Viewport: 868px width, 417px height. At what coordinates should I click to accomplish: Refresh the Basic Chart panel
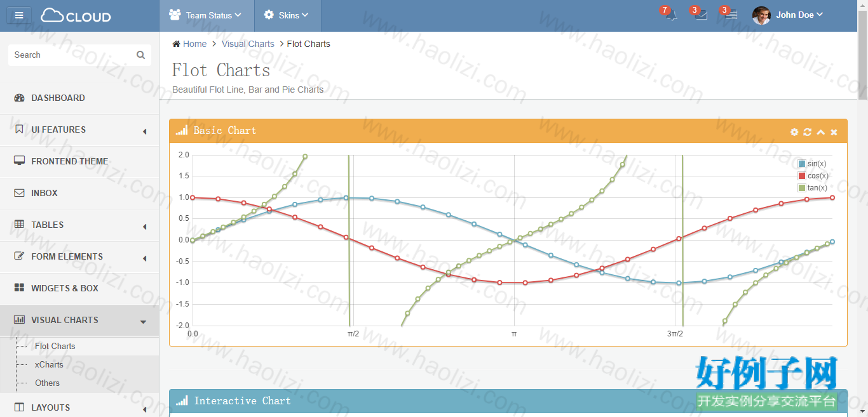coord(808,132)
